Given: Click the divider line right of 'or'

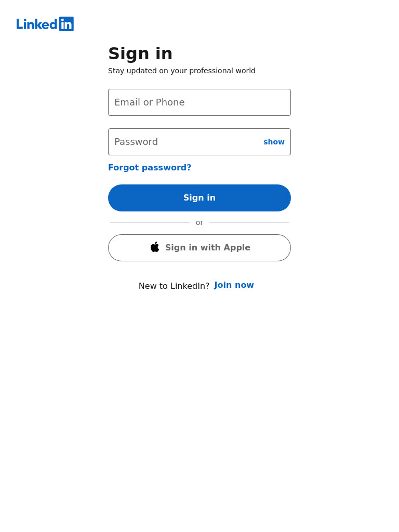Looking at the screenshot, I should pos(249,222).
